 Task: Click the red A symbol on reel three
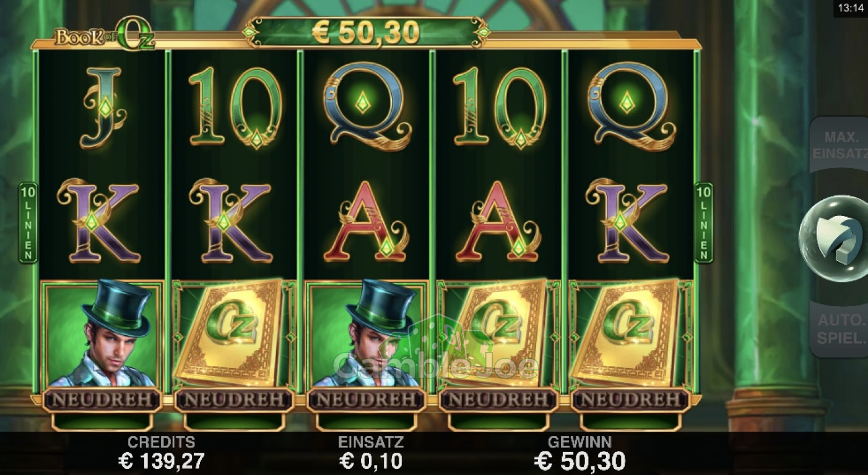[x=367, y=221]
